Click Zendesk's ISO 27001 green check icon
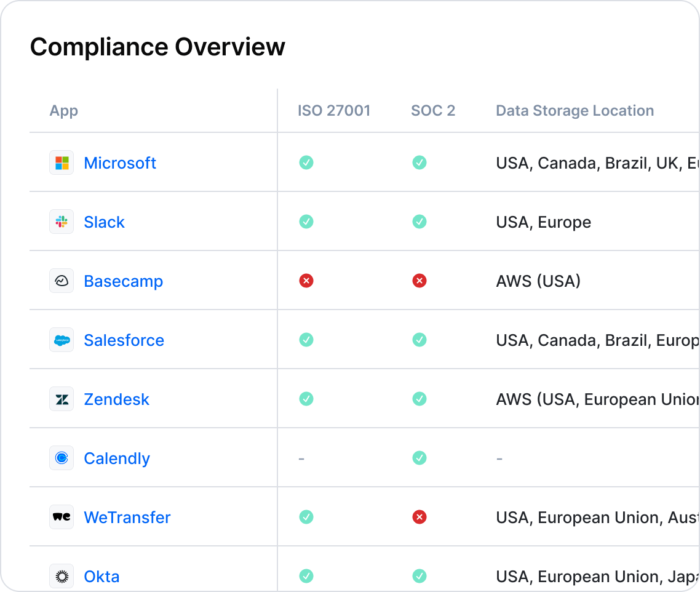700x592 pixels. (306, 399)
